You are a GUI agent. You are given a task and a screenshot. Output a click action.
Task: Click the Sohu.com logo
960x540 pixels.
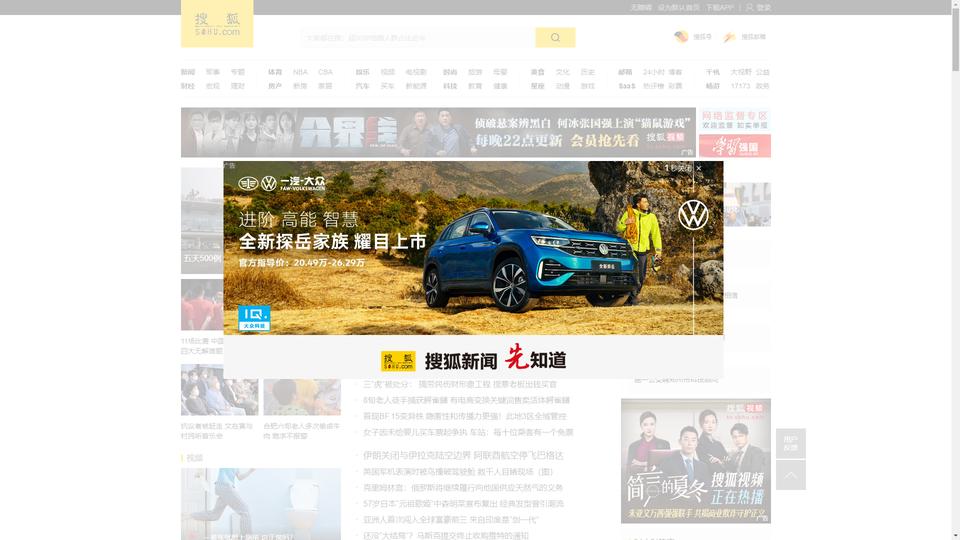click(x=217, y=23)
